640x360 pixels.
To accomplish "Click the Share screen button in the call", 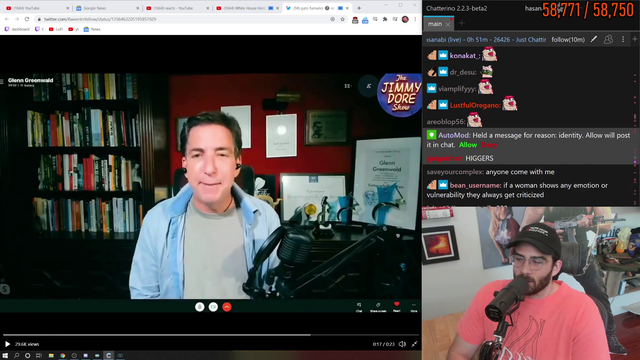I will click(x=378, y=307).
